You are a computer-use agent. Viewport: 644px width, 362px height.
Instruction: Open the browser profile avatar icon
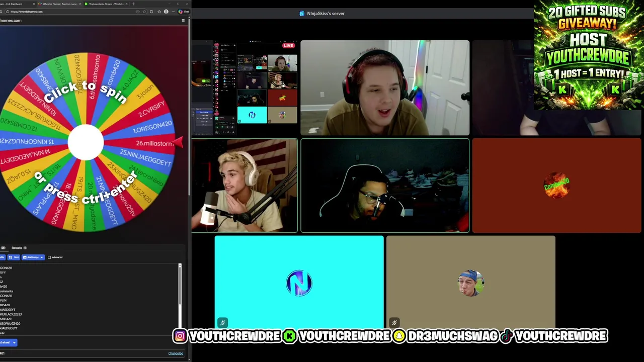pyautogui.click(x=166, y=12)
